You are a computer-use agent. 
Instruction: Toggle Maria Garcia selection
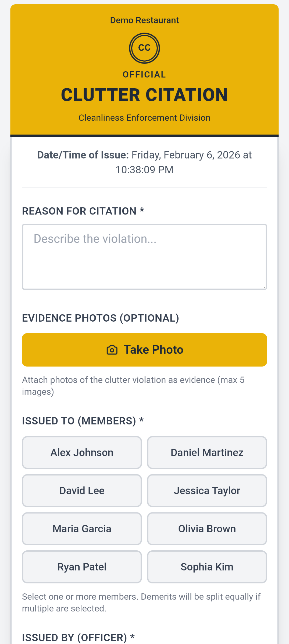(x=82, y=529)
